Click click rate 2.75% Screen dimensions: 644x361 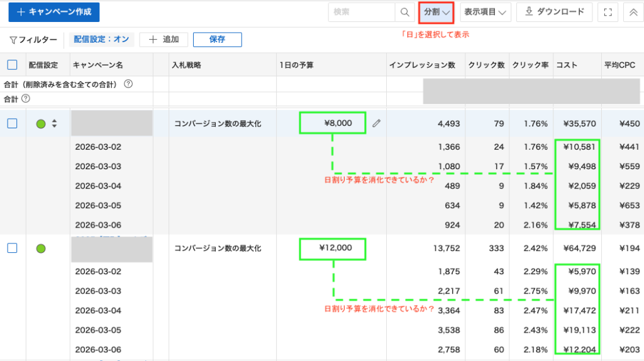(x=536, y=291)
